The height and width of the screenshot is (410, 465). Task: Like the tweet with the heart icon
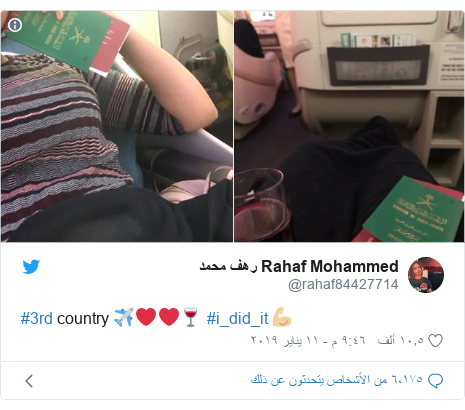pyautogui.click(x=435, y=341)
